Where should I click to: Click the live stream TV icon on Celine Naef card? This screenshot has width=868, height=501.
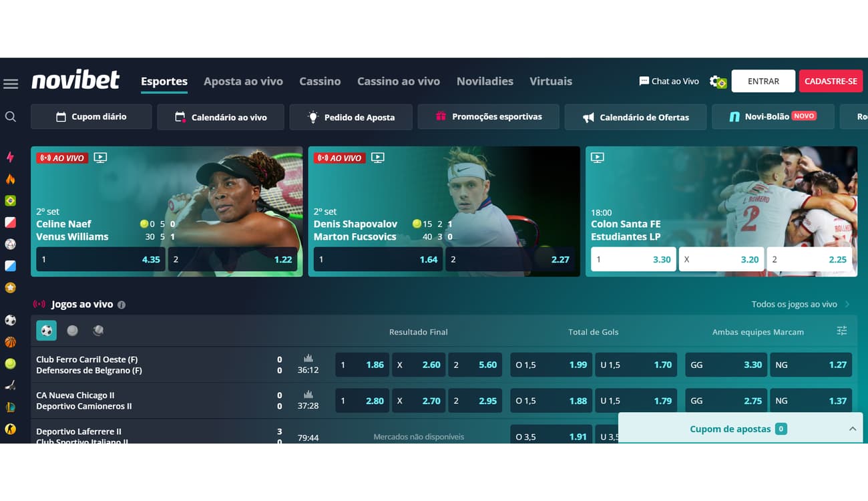pyautogui.click(x=100, y=158)
